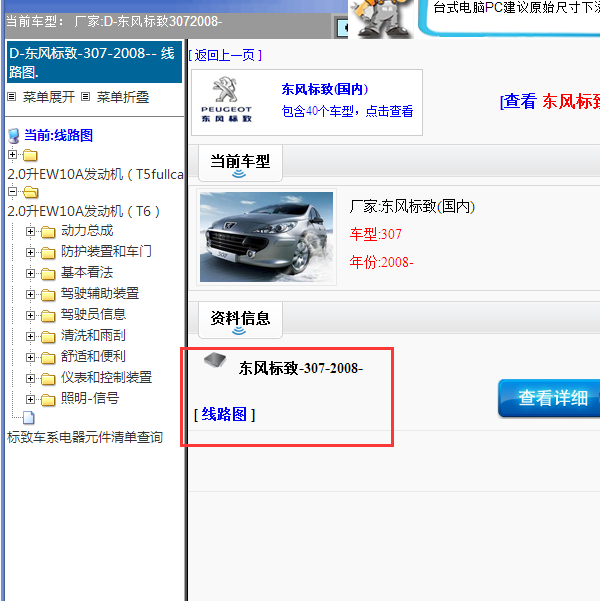Expand the 清洗和雨刮 tree node
Viewport: 600px width, 601px height.
click(30, 336)
